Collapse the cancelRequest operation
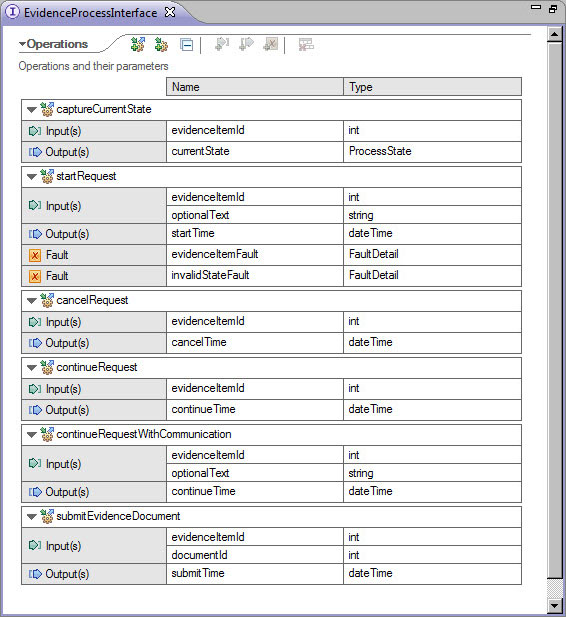The width and height of the screenshot is (566, 617). coord(32,301)
